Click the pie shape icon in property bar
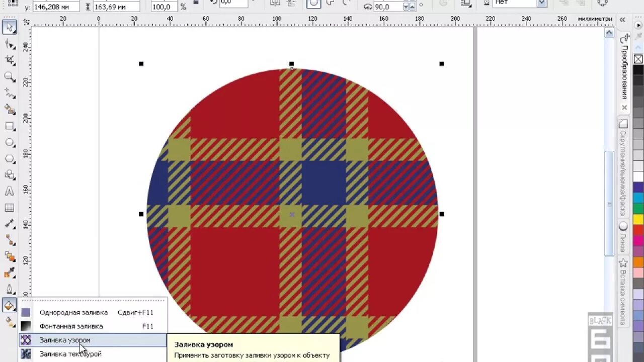This screenshot has width=644, height=362. pos(329,3)
